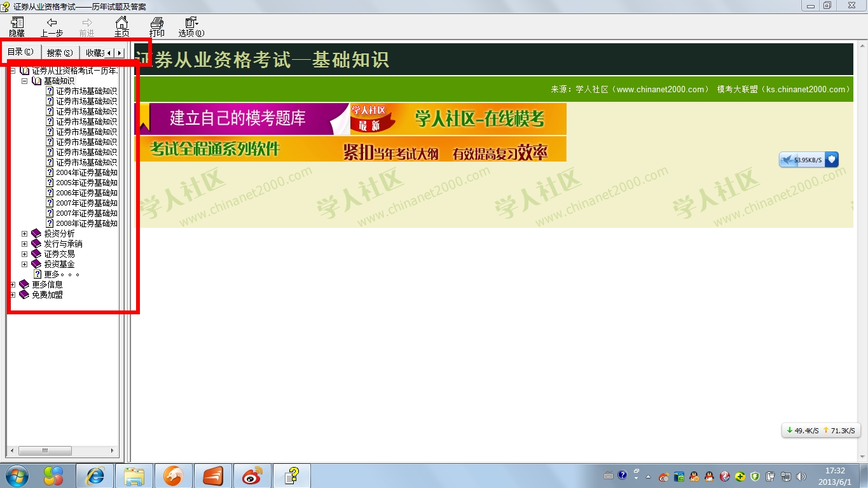Screen dimensions: 868x488
Task: Select the 投资分析 tree label
Action: (59, 234)
